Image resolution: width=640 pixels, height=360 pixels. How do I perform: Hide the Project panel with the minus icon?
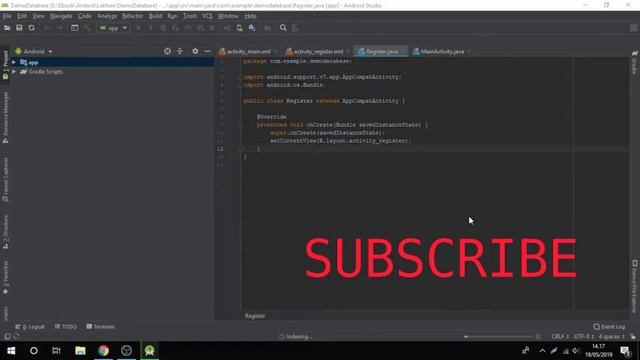(207, 51)
